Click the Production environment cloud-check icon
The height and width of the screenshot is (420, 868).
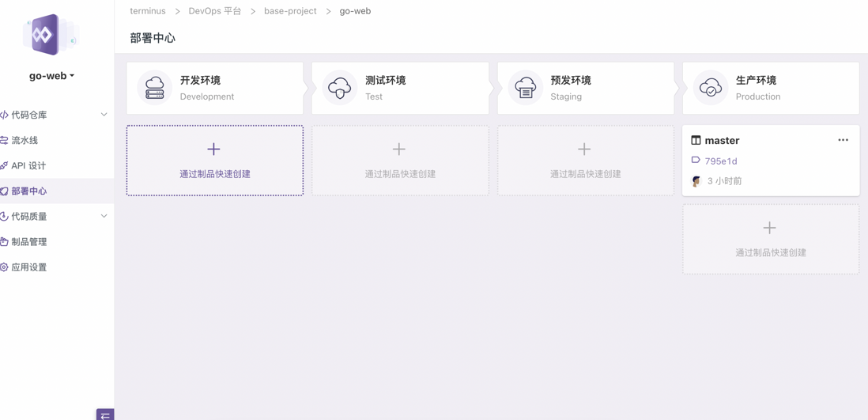pyautogui.click(x=711, y=88)
